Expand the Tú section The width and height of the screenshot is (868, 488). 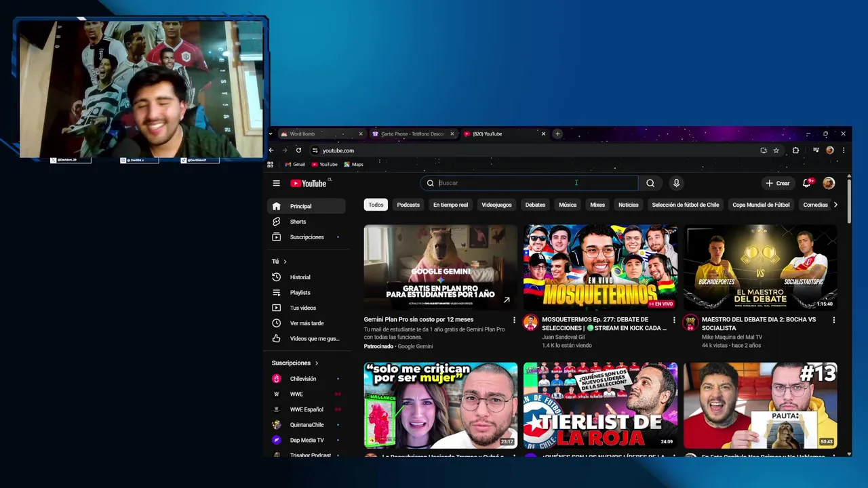point(279,261)
